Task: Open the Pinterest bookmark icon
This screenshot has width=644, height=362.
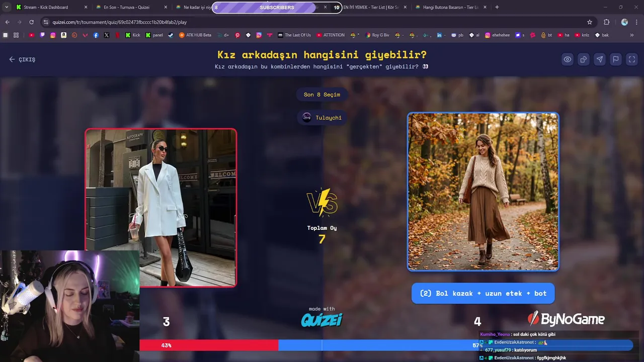Action: (x=237, y=35)
